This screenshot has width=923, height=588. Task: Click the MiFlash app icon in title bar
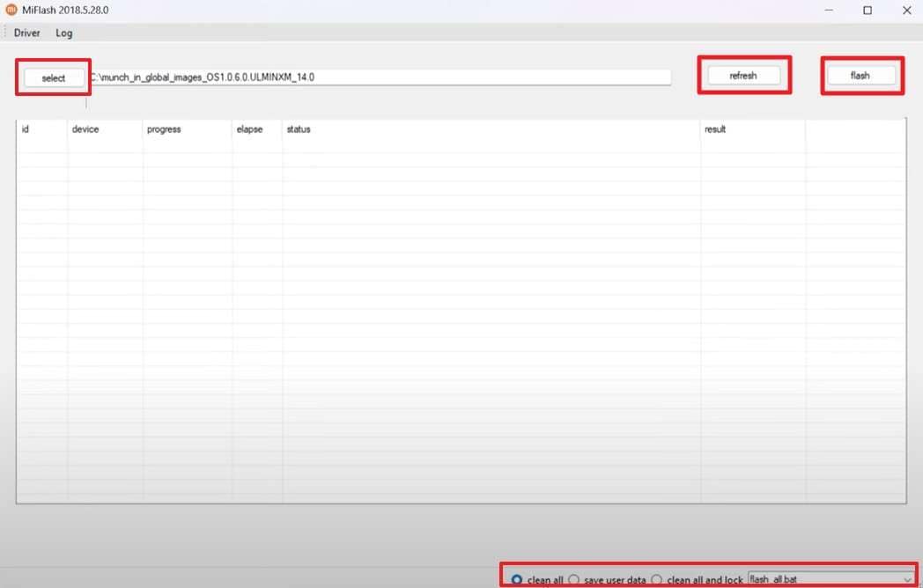11,10
